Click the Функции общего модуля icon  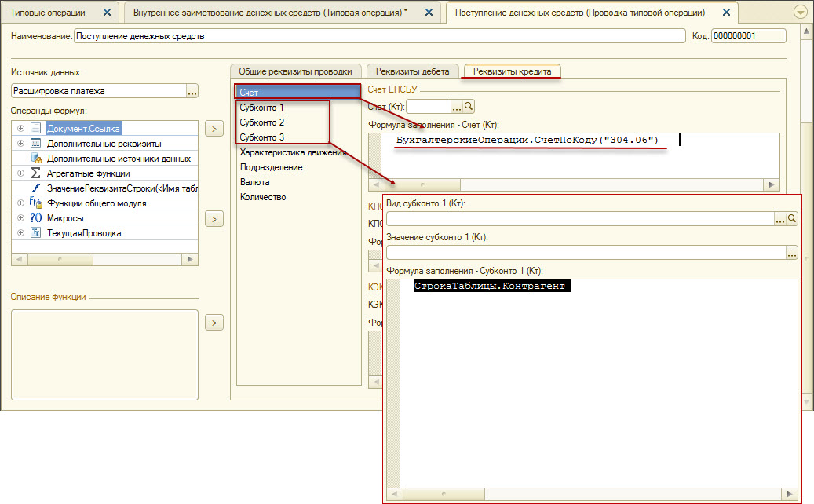(x=35, y=203)
